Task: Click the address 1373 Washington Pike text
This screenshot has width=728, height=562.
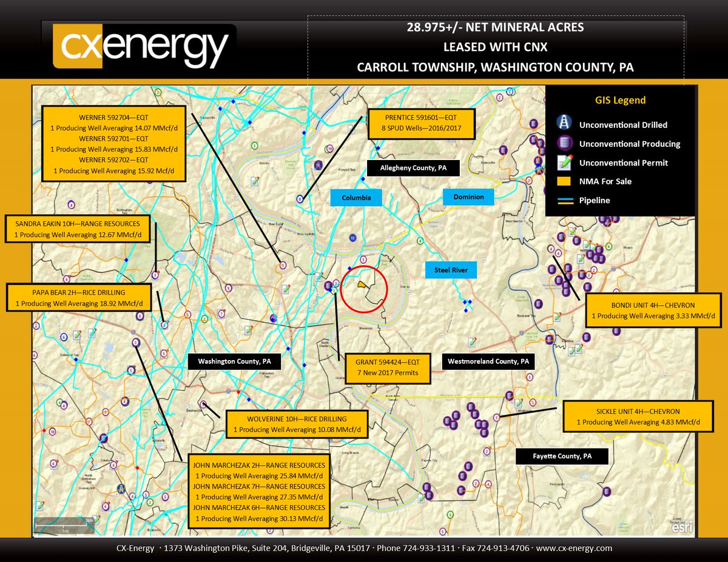Action: click(208, 548)
